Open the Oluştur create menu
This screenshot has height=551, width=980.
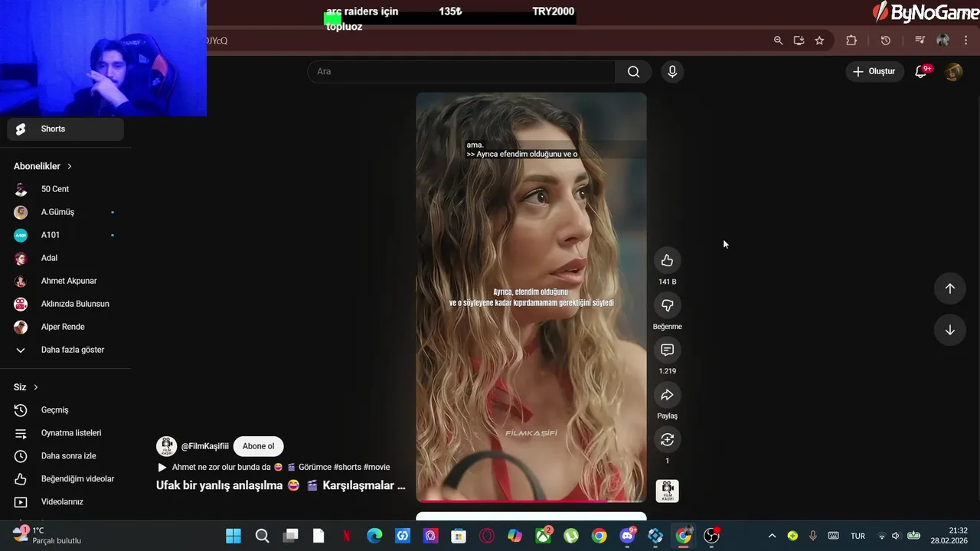tap(874, 71)
